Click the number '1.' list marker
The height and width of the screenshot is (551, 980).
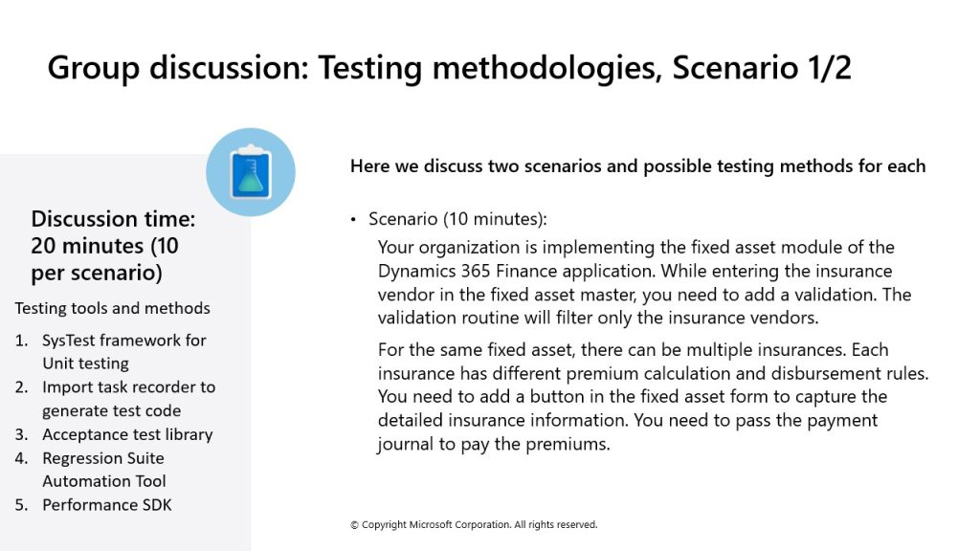click(x=22, y=341)
